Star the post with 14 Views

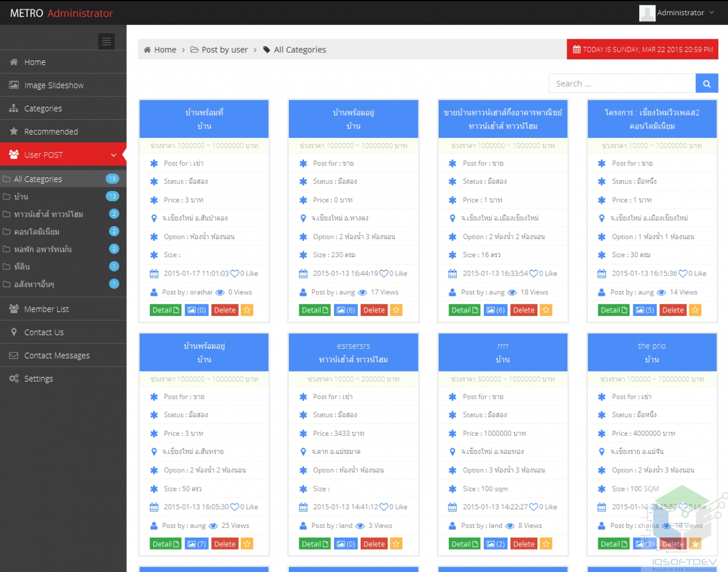(696, 310)
